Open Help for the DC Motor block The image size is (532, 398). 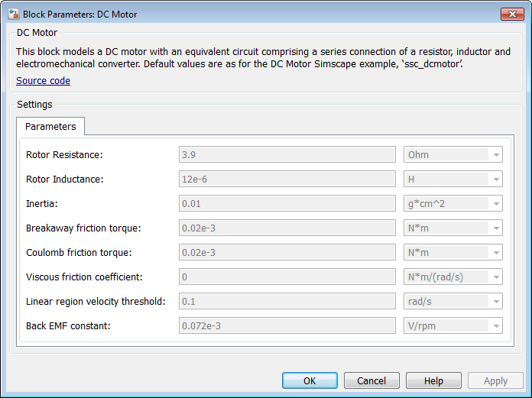pyautogui.click(x=433, y=380)
